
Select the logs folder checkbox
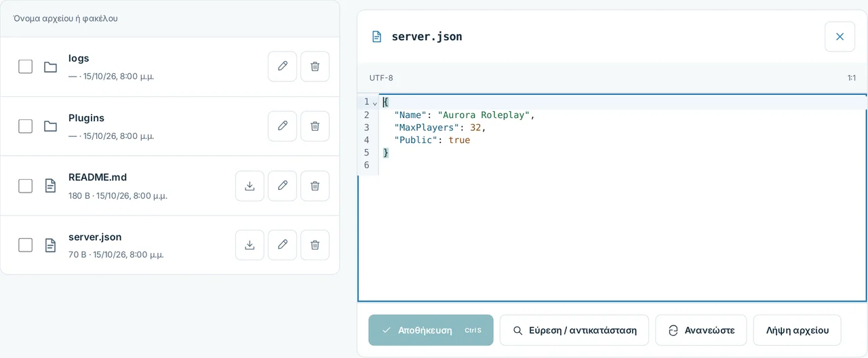click(x=25, y=66)
